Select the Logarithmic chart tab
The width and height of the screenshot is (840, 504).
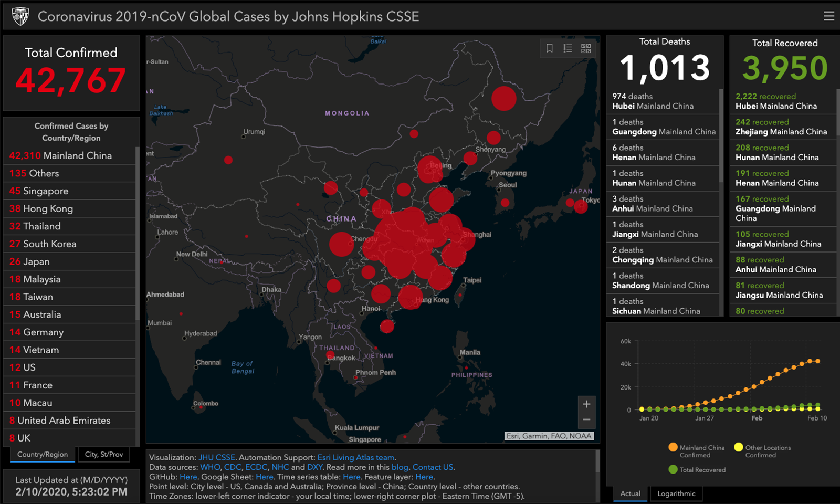(676, 494)
